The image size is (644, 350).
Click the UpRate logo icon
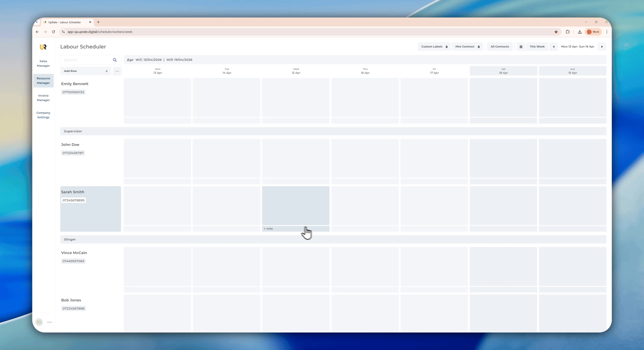(43, 47)
